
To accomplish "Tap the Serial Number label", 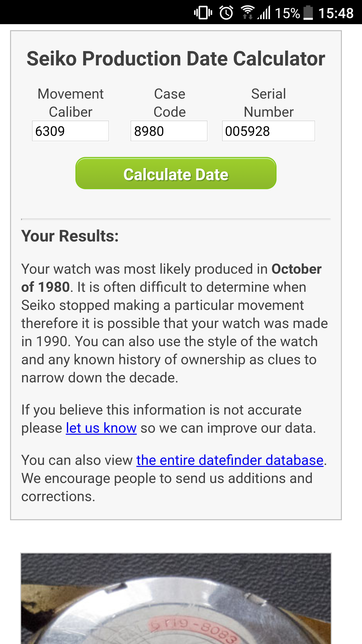I will pos(268,103).
